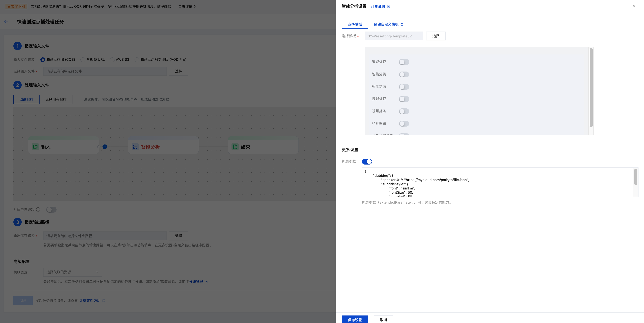Click the back arrow icon beside page title
Image resolution: width=644 pixels, height=323 pixels.
click(6, 21)
